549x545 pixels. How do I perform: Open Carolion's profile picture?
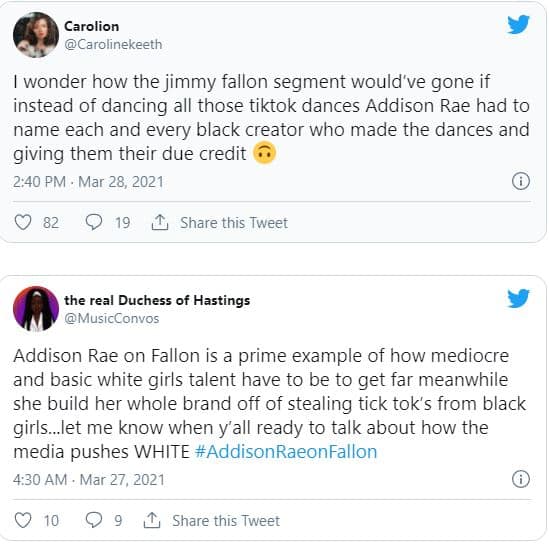tap(36, 35)
